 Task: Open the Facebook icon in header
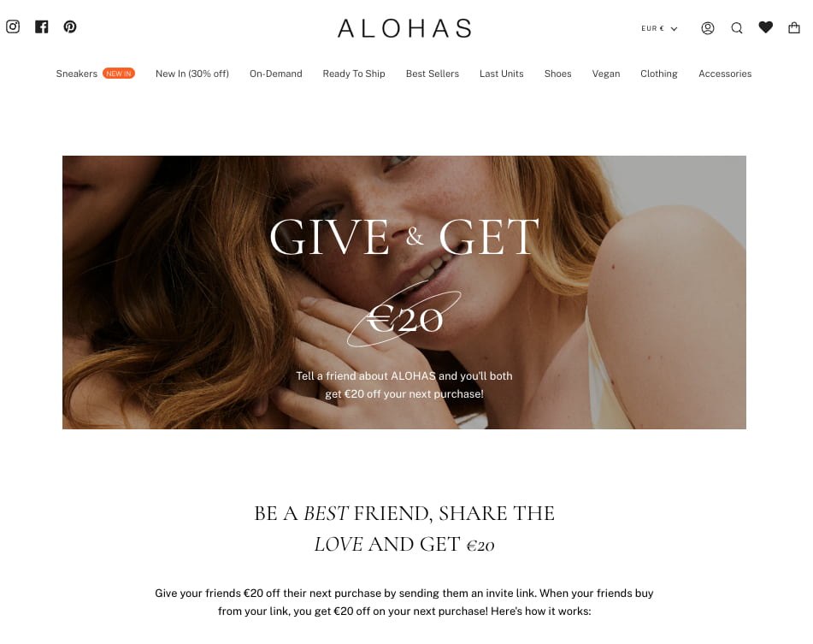click(42, 27)
